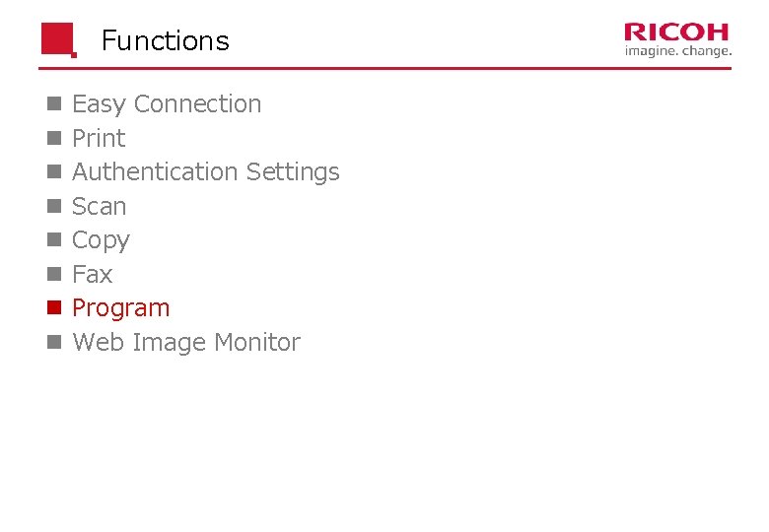Click the imagine. change. tagline
Image resolution: width=769 pixels, height=532 pixels.
coord(678,51)
